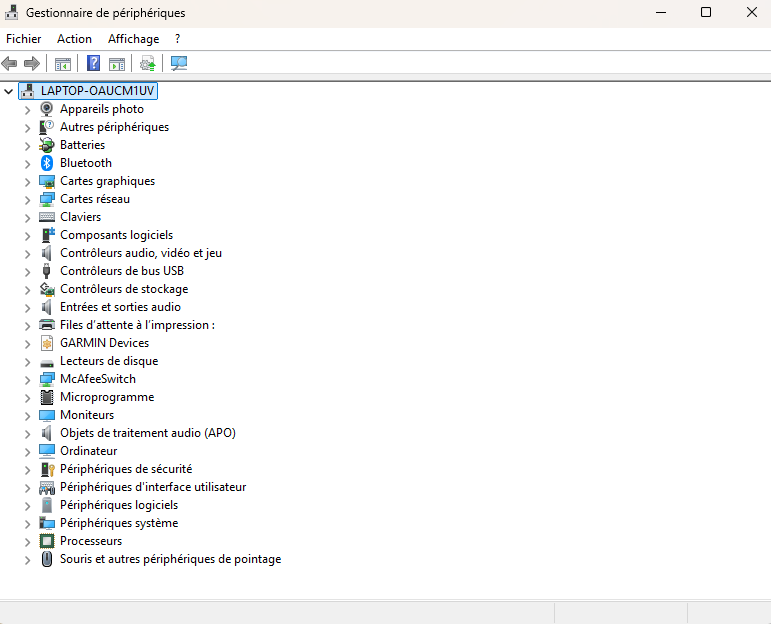Image resolution: width=771 pixels, height=624 pixels.
Task: Open the Fichier menu
Action: coord(24,39)
